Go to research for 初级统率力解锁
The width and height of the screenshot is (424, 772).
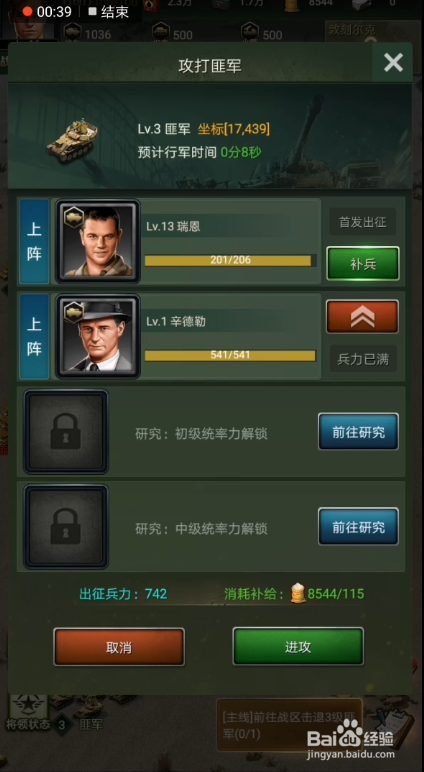[x=358, y=432]
